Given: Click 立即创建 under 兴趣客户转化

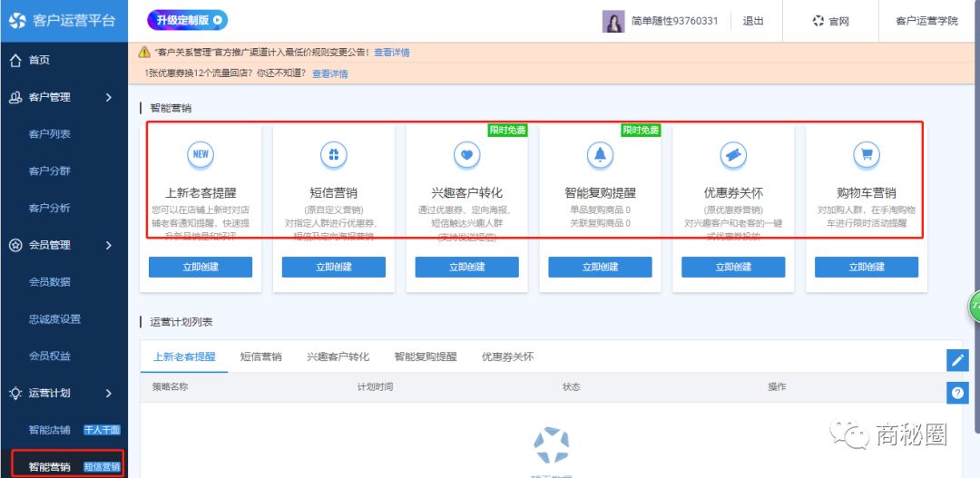Looking at the screenshot, I should [467, 267].
